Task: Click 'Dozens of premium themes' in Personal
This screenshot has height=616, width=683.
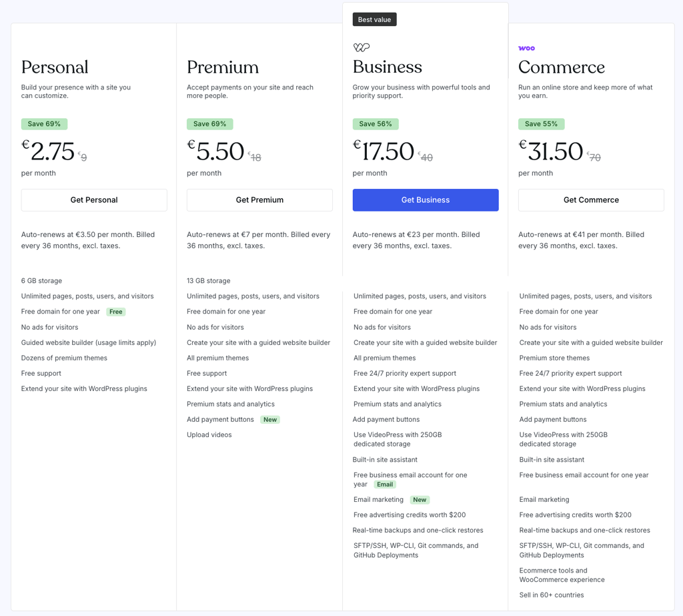Action: pyautogui.click(x=64, y=358)
